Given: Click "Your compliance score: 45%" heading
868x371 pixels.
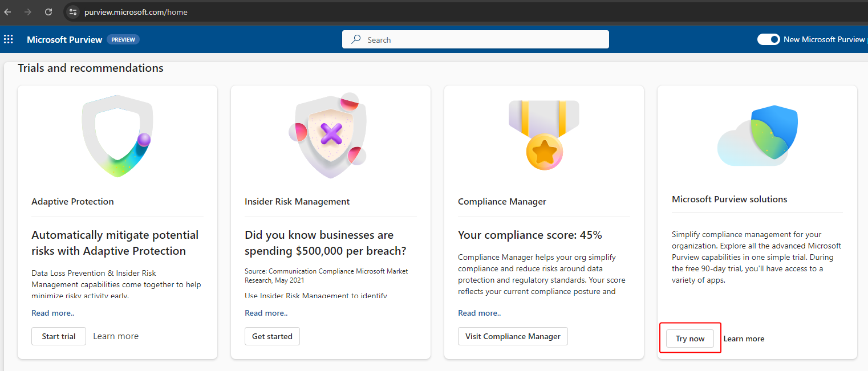Looking at the screenshot, I should pyautogui.click(x=530, y=235).
